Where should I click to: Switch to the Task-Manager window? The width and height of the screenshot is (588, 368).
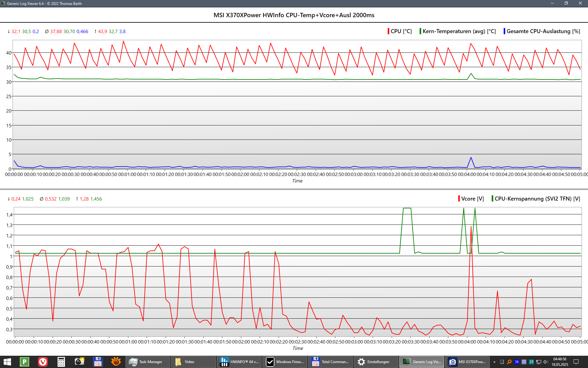(x=148, y=362)
